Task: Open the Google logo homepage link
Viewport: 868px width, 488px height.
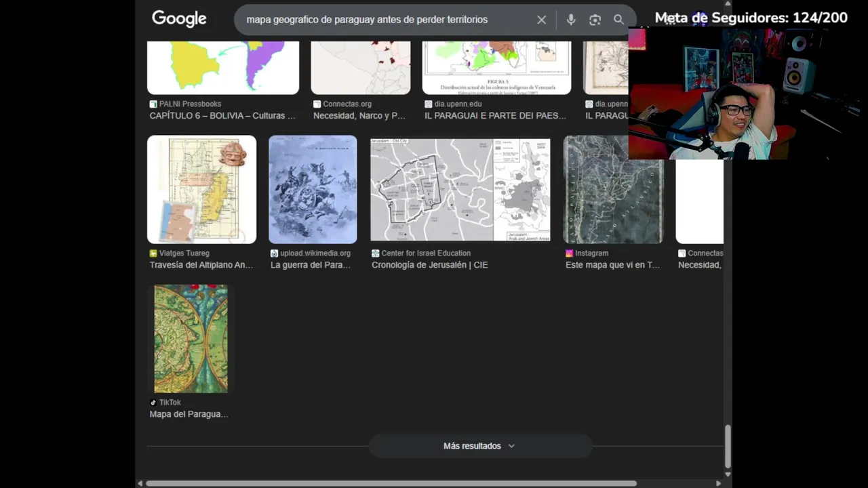Action: [179, 19]
